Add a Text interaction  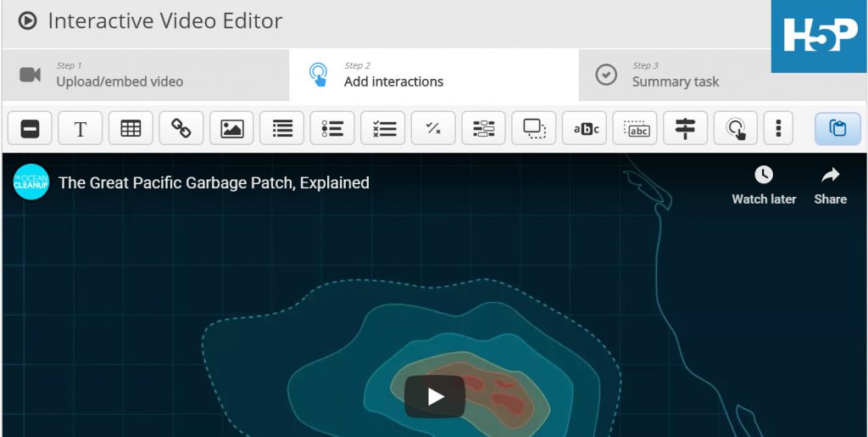(x=81, y=128)
